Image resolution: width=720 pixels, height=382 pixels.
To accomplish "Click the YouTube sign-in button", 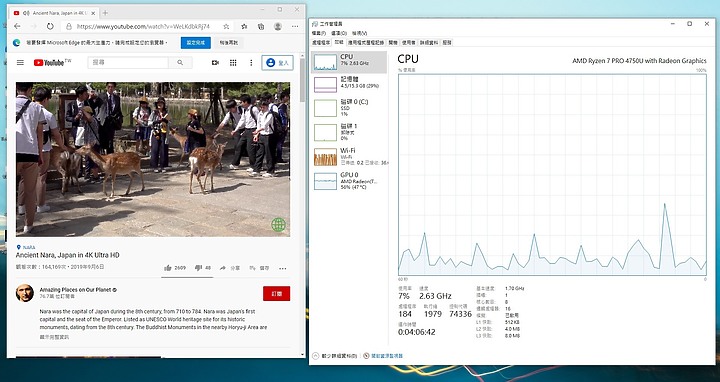I will point(278,62).
